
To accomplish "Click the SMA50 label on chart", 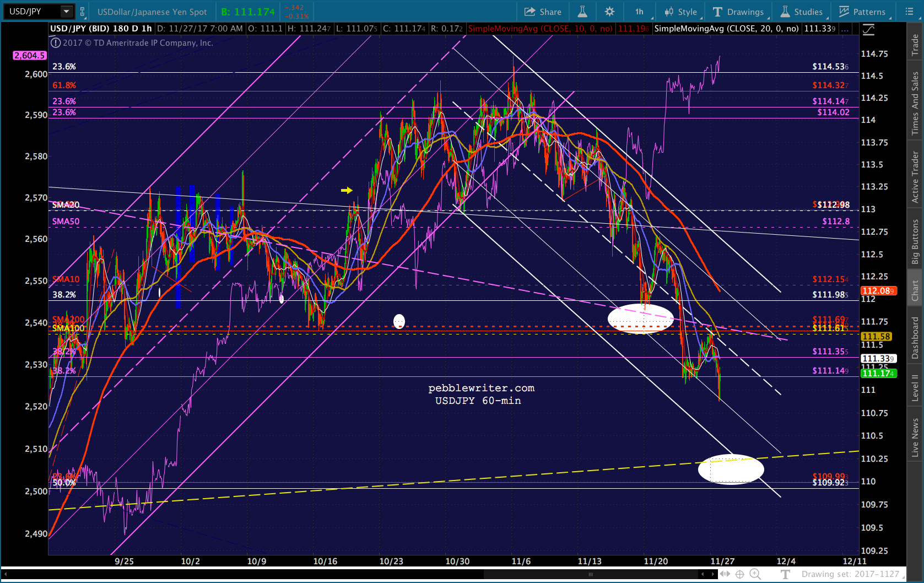I will [x=66, y=222].
